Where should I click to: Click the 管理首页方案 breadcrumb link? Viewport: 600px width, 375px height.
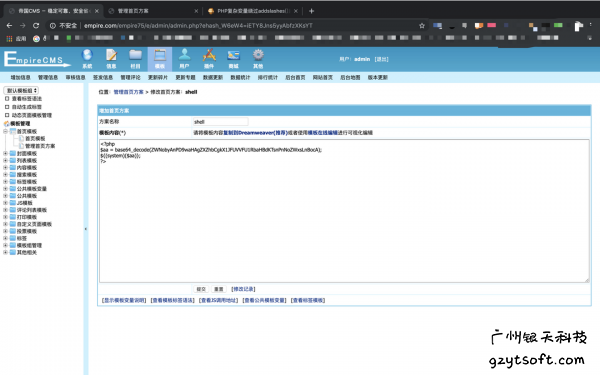pyautogui.click(x=129, y=92)
